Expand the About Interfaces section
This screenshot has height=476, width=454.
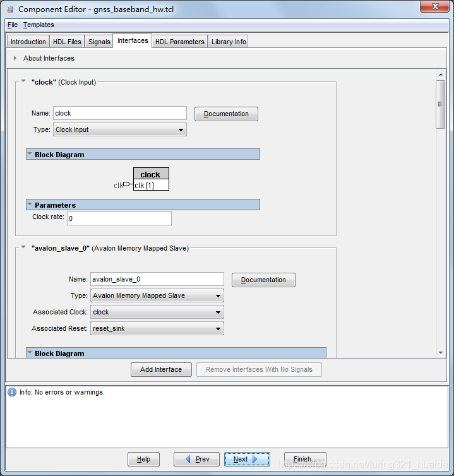pos(15,58)
